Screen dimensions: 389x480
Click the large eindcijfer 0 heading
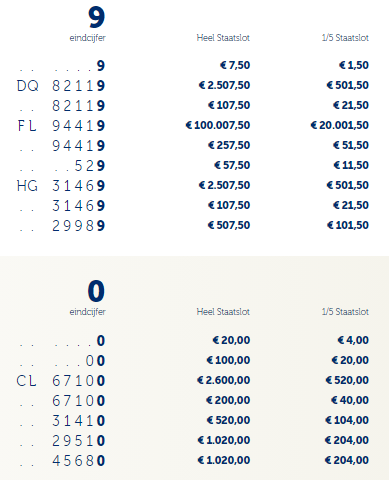(96, 291)
